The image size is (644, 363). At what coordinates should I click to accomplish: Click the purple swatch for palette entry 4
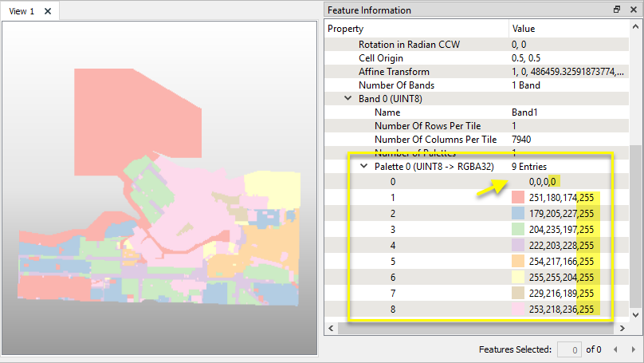coord(518,246)
